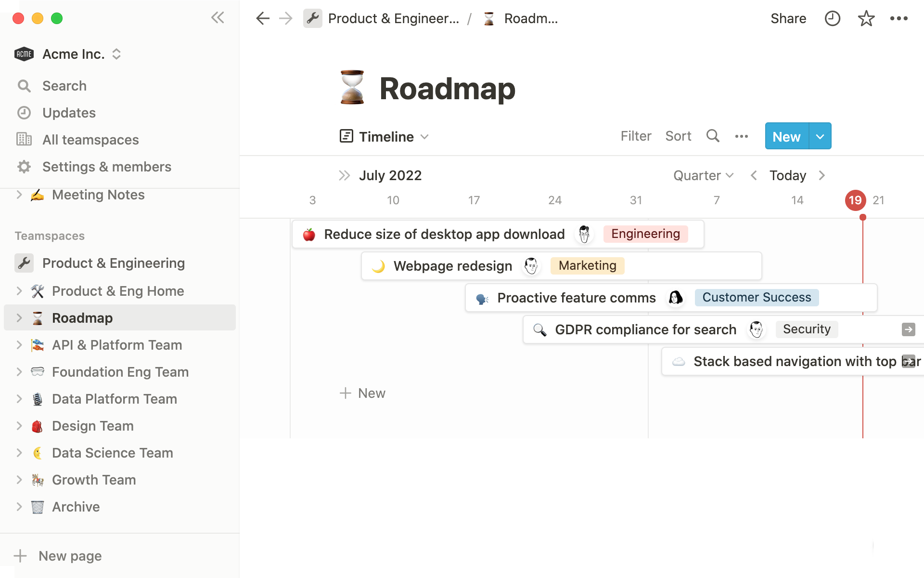Click the three-dot more options menu

click(x=900, y=18)
